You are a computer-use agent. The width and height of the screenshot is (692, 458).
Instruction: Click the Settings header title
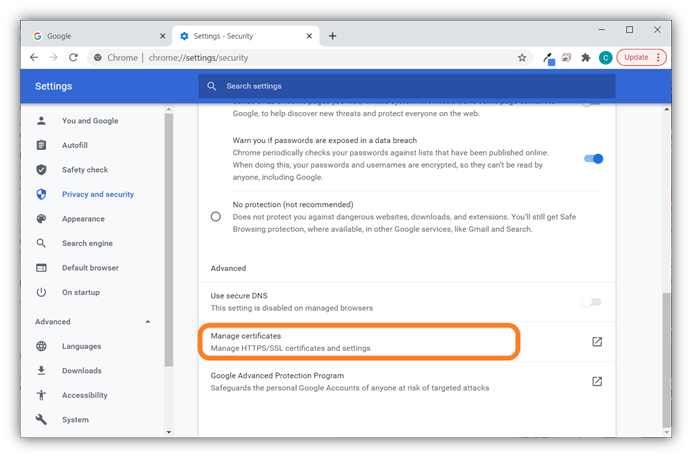coord(53,86)
